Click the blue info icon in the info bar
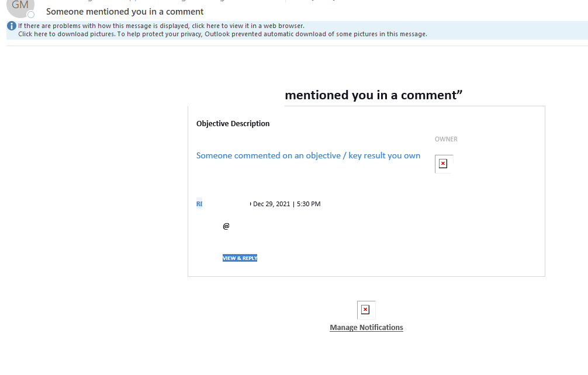The image size is (588, 375). pyautogui.click(x=12, y=26)
